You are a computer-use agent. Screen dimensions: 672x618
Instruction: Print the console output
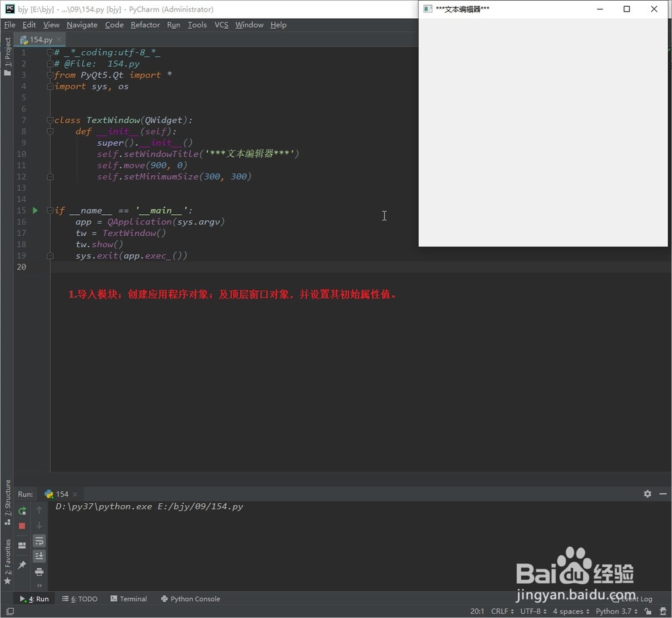39,572
